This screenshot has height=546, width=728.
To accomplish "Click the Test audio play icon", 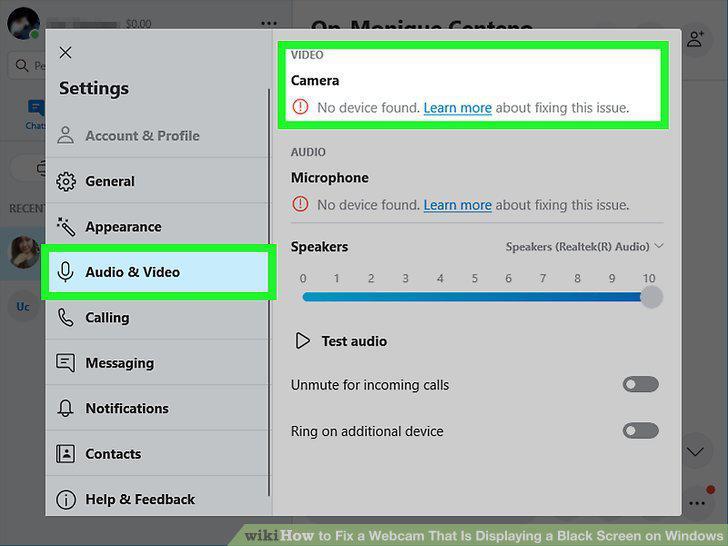I will click(303, 341).
